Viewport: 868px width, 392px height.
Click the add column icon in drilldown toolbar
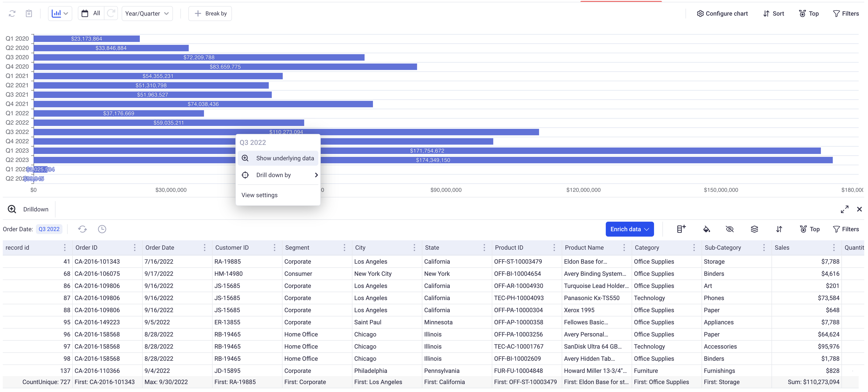681,229
